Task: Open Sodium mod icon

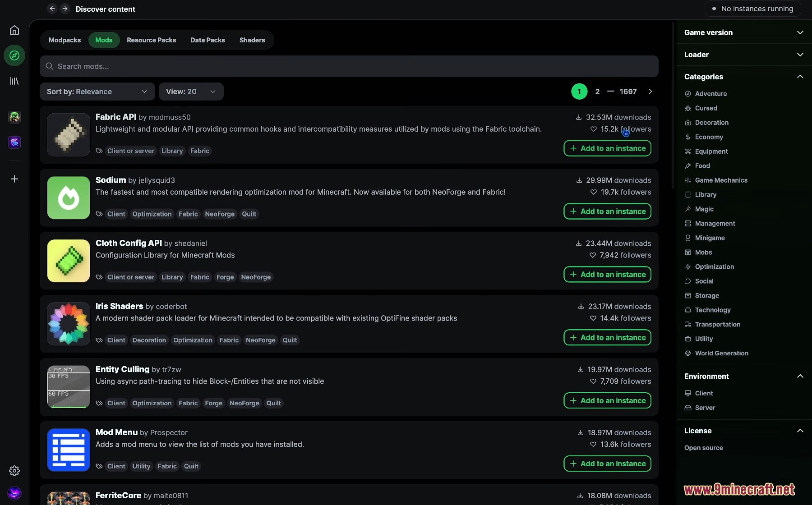Action: tap(69, 198)
